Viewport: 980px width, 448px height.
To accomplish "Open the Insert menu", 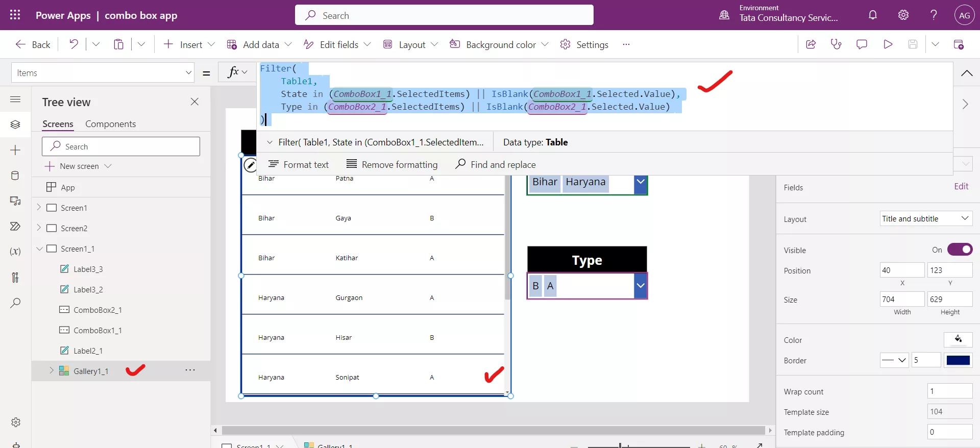I will pos(189,44).
